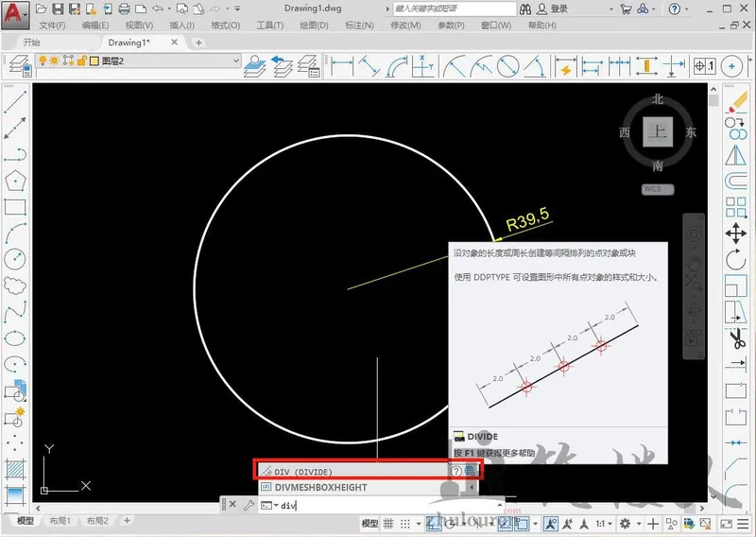Toggle snap mode dots in status bar
Image resolution: width=756 pixels, height=537 pixels.
point(405,524)
